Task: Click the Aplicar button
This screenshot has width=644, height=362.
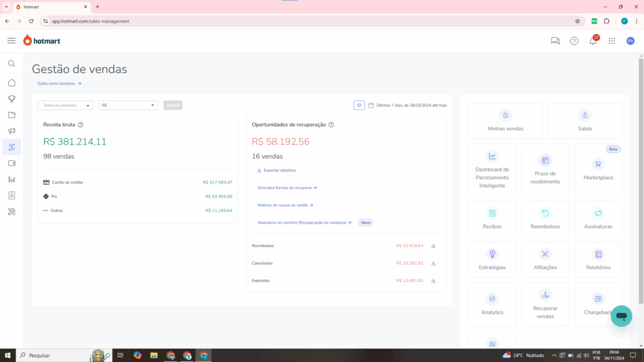Action: pos(173,106)
